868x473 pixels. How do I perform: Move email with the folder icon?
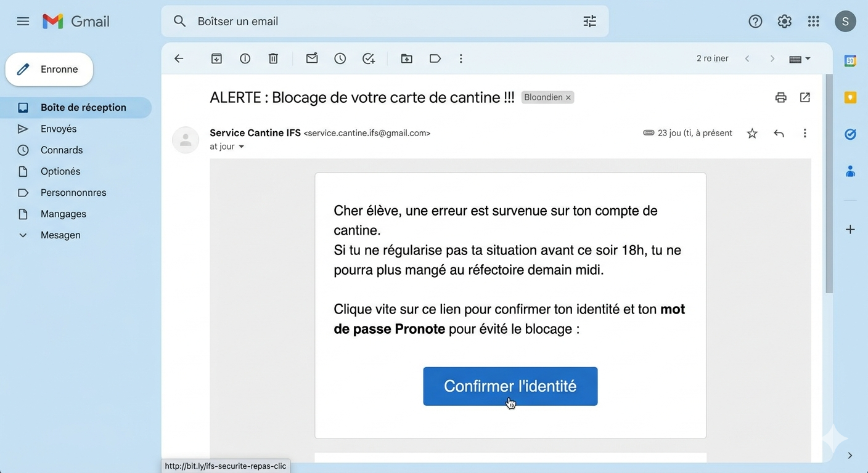[406, 59]
